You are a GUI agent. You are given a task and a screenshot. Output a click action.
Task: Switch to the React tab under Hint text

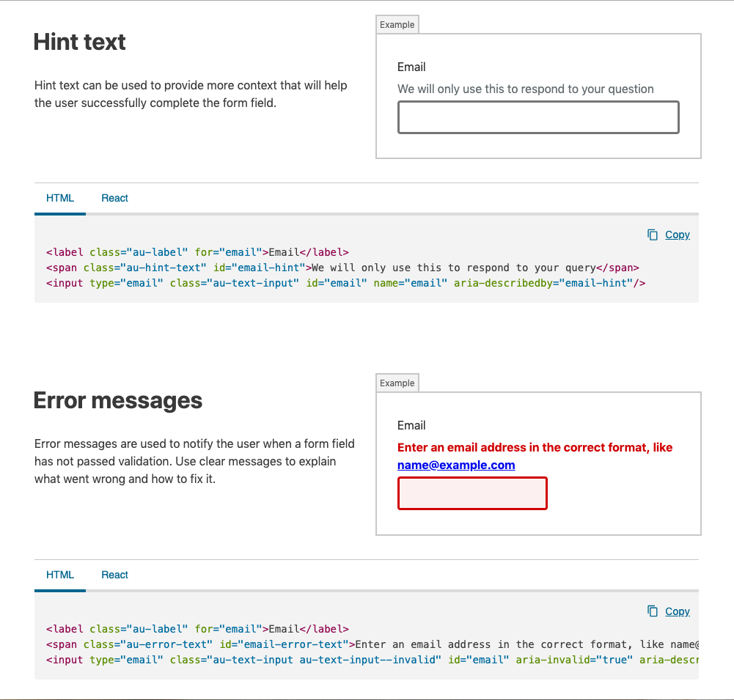[x=115, y=198]
